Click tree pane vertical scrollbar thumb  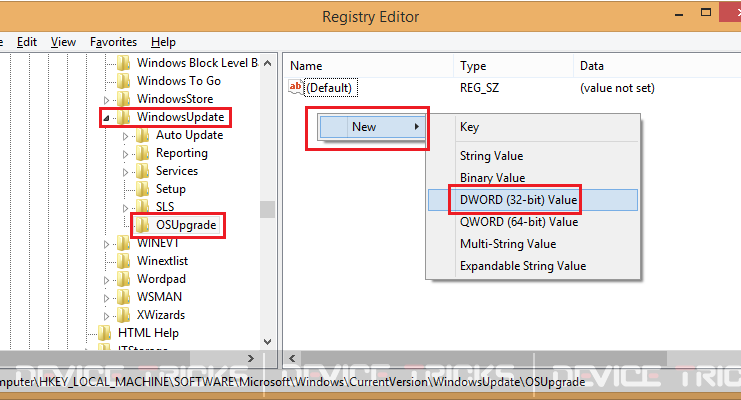coord(267,209)
